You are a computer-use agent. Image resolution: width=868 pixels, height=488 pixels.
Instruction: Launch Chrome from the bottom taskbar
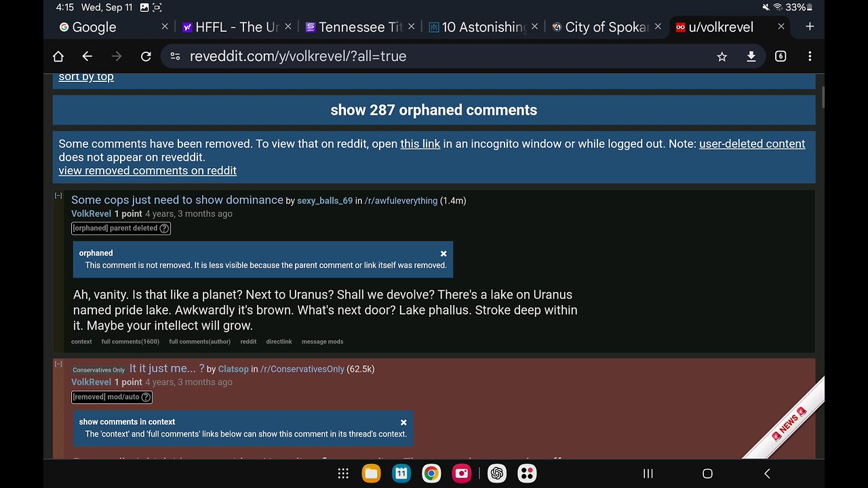431,473
